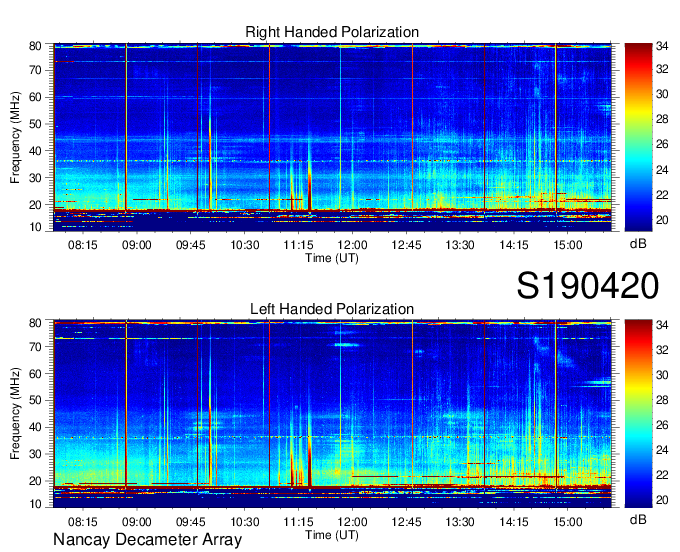The height and width of the screenshot is (552, 680).
Task: Click the "Nancay Decameter Array" caption
Action: [147, 540]
